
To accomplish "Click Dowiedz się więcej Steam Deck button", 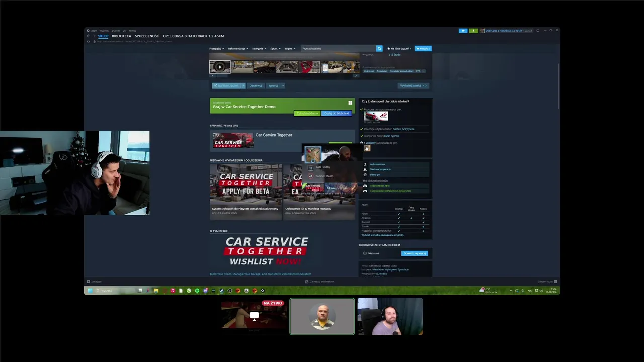I will tap(415, 253).
